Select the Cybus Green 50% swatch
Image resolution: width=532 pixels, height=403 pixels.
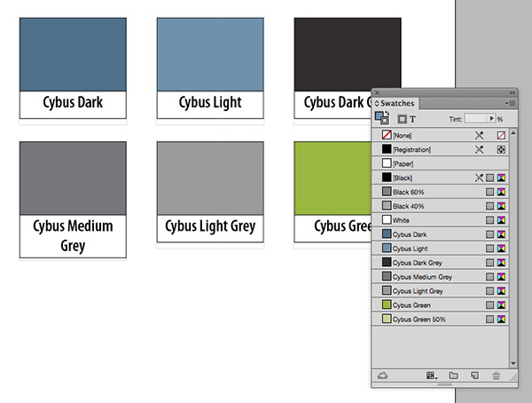pos(440,319)
